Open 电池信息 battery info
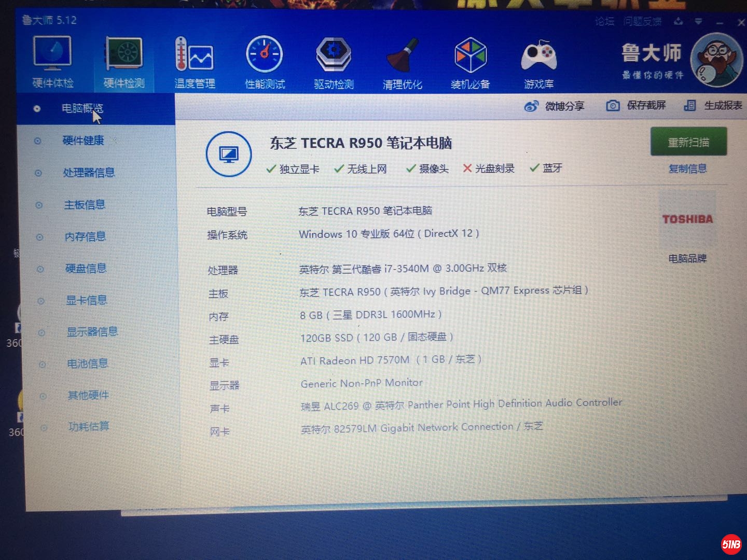The width and height of the screenshot is (747, 560). point(87,363)
